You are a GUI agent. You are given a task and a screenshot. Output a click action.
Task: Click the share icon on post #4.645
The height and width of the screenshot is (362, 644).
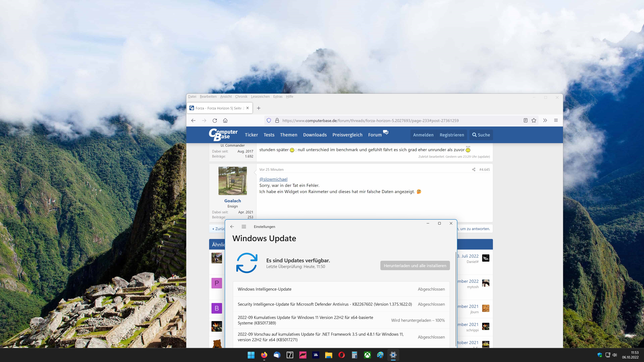tap(473, 169)
